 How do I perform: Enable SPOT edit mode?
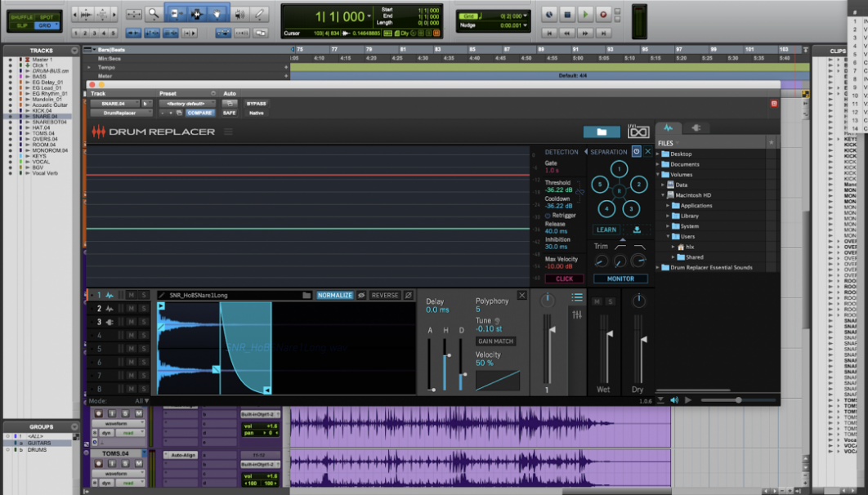pyautogui.click(x=47, y=17)
